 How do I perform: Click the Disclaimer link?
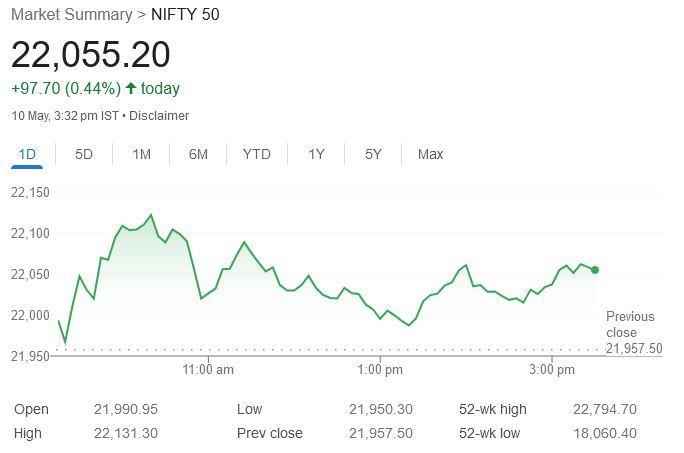pos(159,116)
